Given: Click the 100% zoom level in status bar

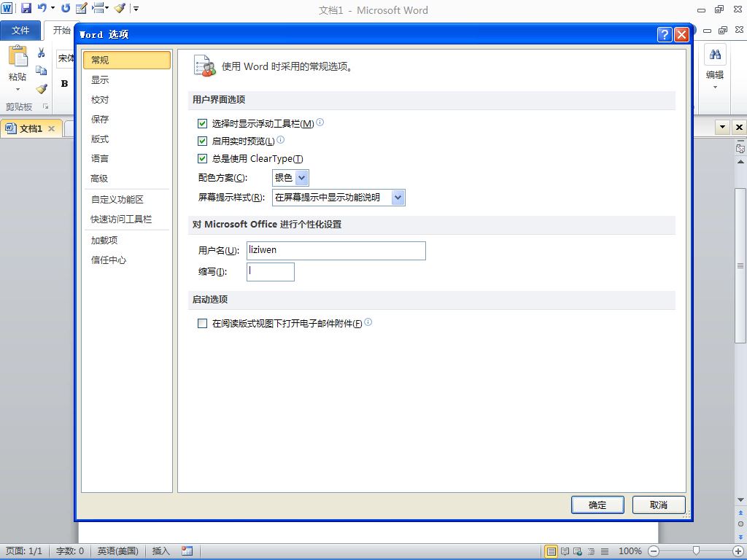Looking at the screenshot, I should (630, 551).
